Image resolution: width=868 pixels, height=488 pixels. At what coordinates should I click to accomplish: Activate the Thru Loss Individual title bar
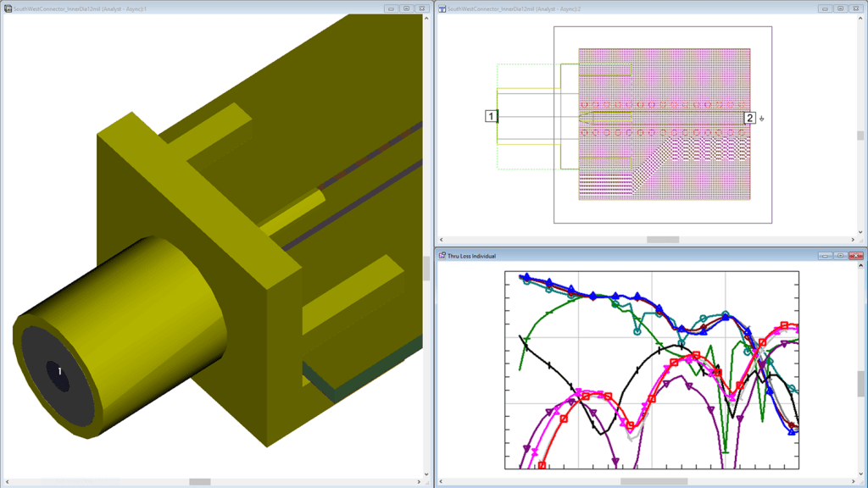pyautogui.click(x=636, y=255)
